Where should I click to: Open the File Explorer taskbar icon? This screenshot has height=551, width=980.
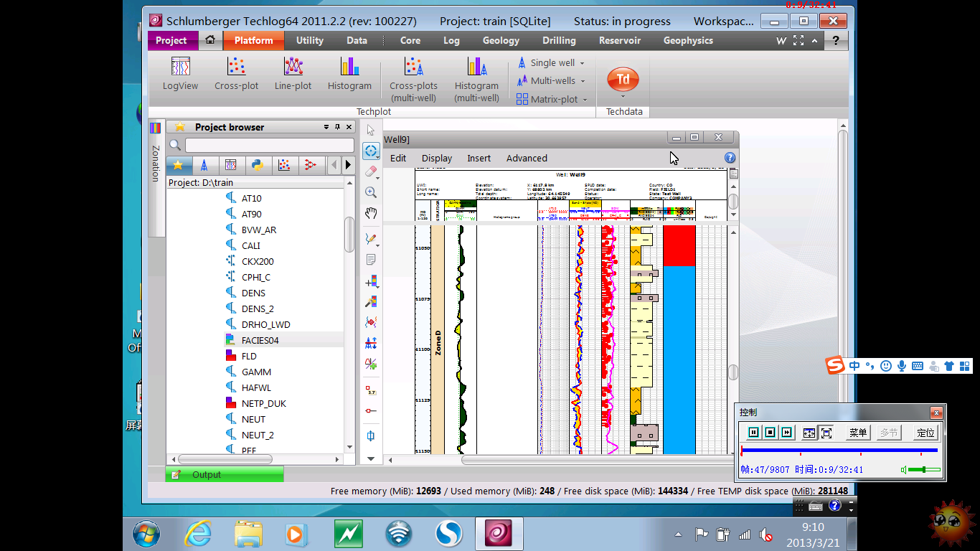pos(248,534)
